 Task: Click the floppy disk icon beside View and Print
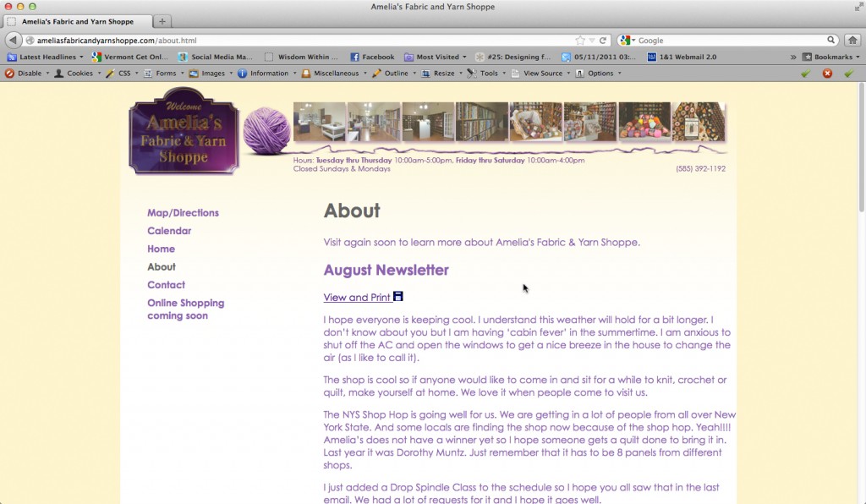398,297
